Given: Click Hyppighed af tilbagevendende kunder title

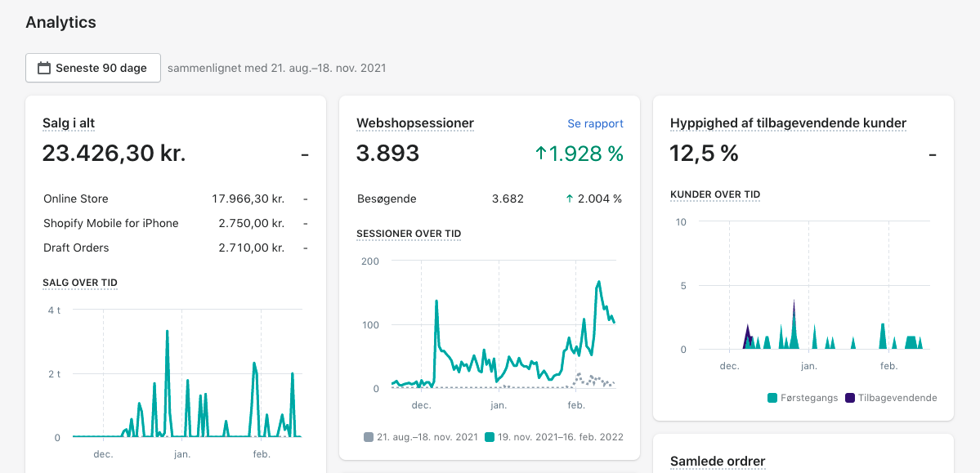Looking at the screenshot, I should 788,123.
